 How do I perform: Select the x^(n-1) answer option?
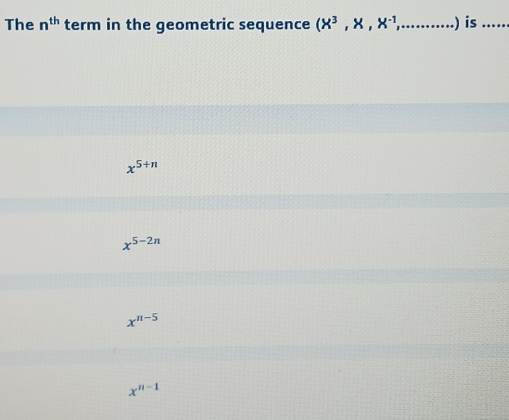tap(144, 388)
